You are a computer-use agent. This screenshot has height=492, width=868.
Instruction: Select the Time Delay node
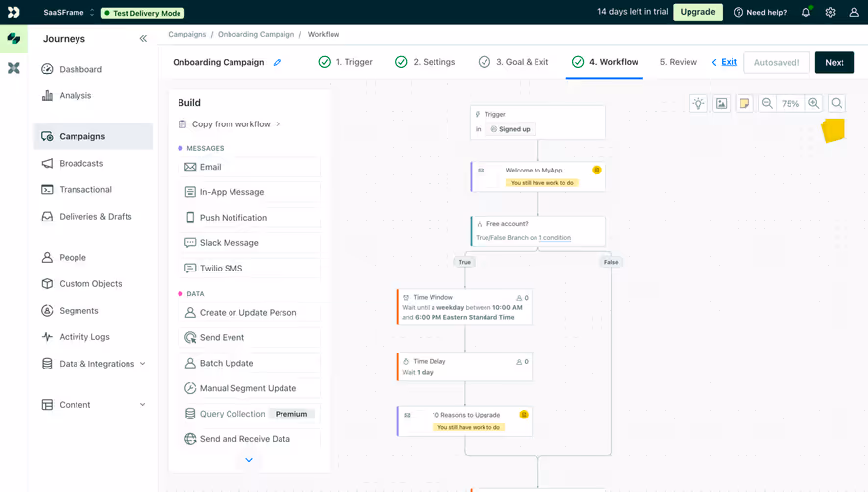465,367
